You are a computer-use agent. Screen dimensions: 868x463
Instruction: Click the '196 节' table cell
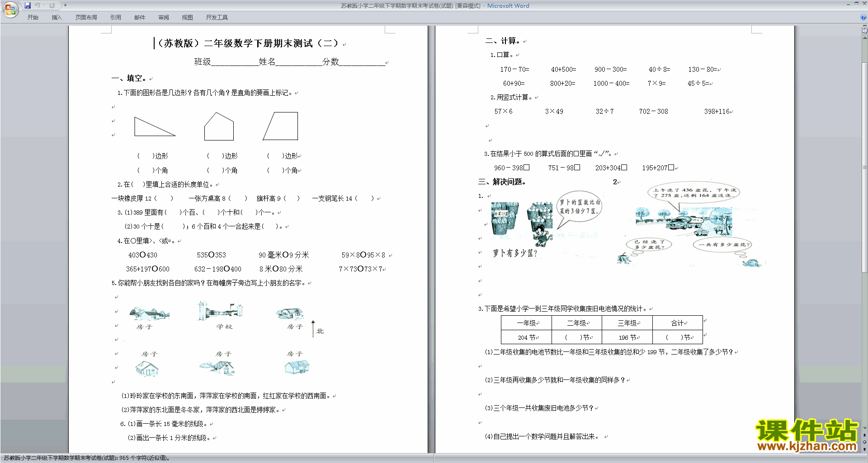(627, 337)
